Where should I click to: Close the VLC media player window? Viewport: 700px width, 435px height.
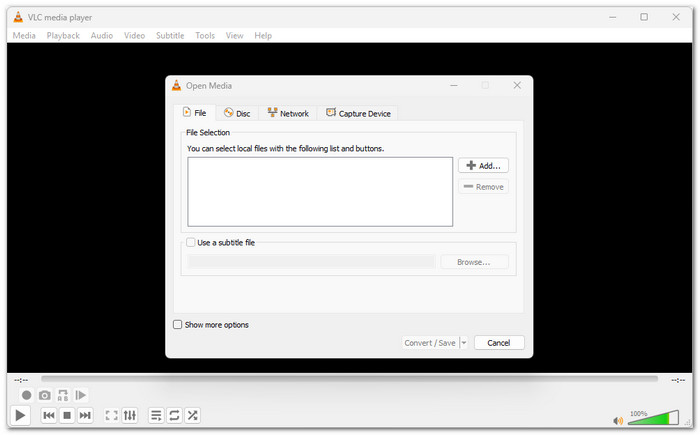tap(676, 17)
